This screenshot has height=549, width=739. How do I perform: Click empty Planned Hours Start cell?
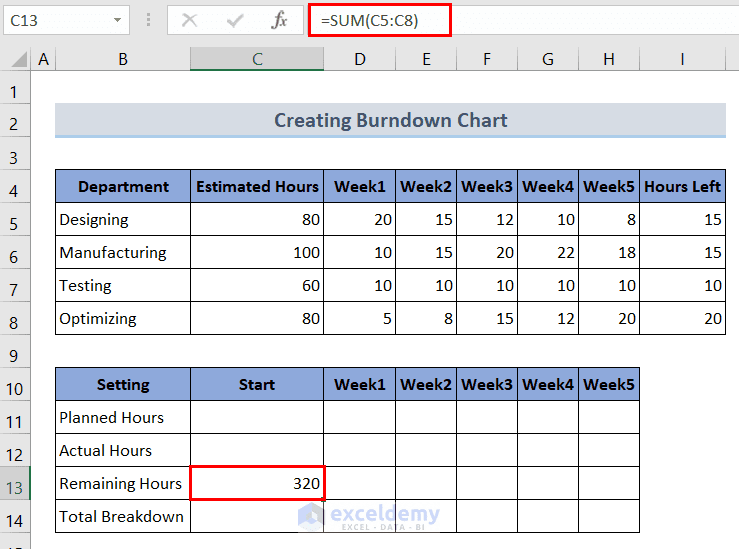257,418
